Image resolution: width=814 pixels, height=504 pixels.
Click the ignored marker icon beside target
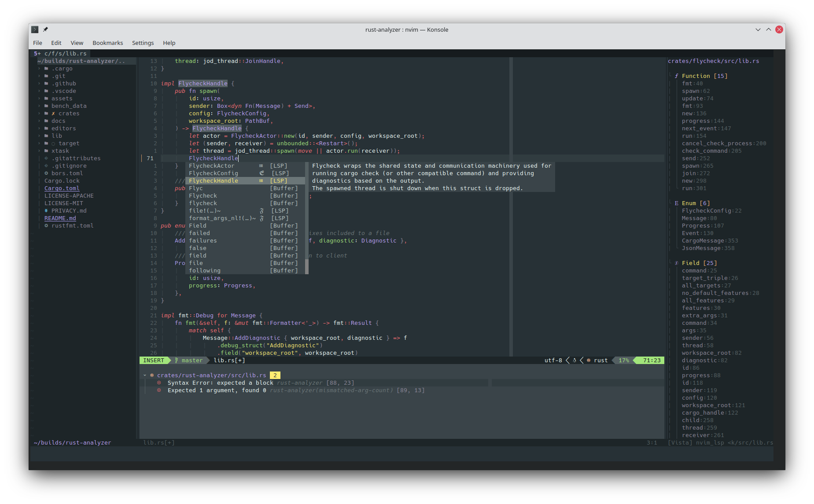click(x=53, y=143)
